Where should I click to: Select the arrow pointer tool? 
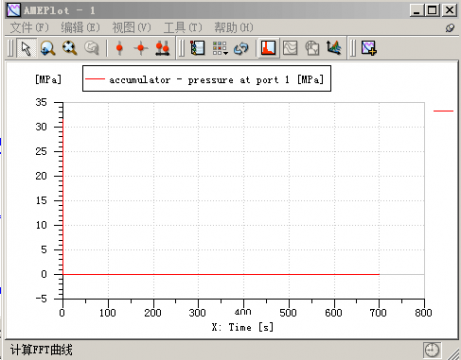(26, 48)
